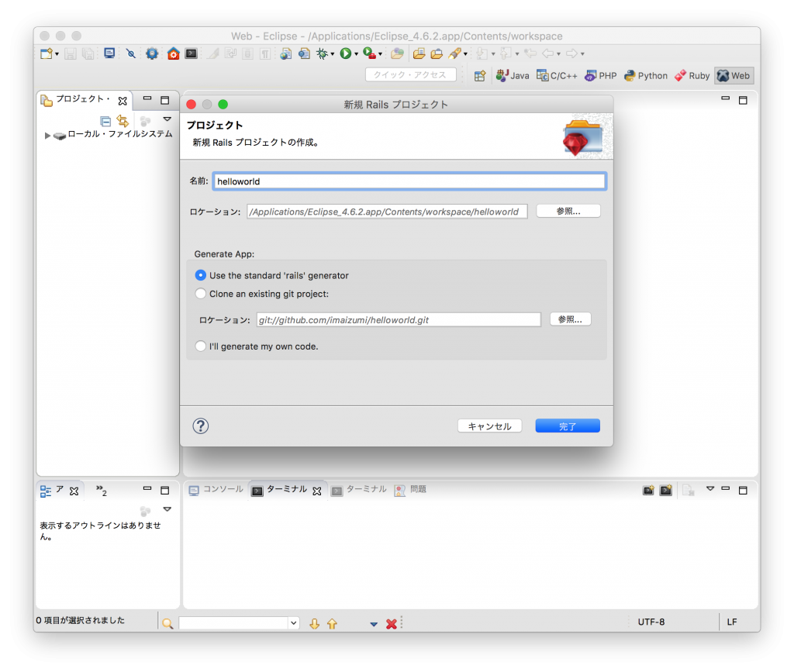794x672 pixels.
Task: Switch to the Web perspective
Action: point(734,76)
